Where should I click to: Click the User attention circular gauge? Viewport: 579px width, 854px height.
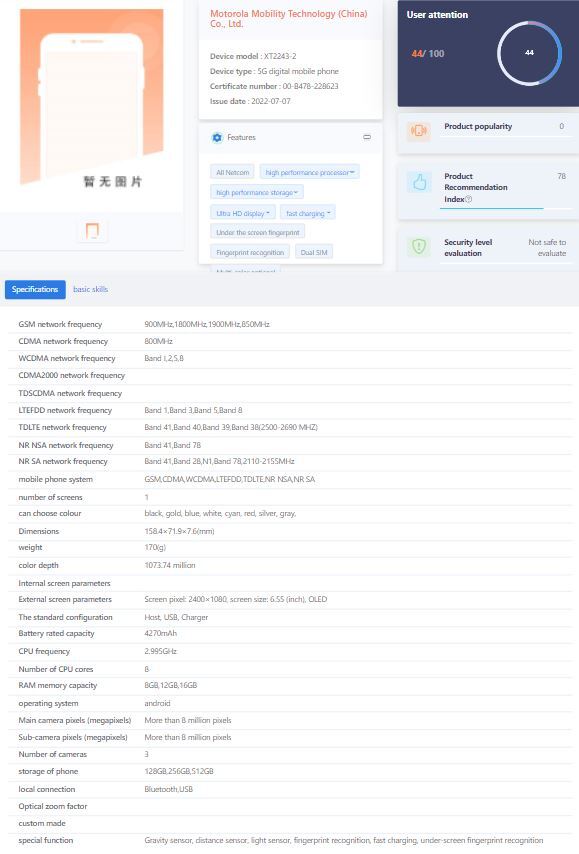tap(529, 53)
